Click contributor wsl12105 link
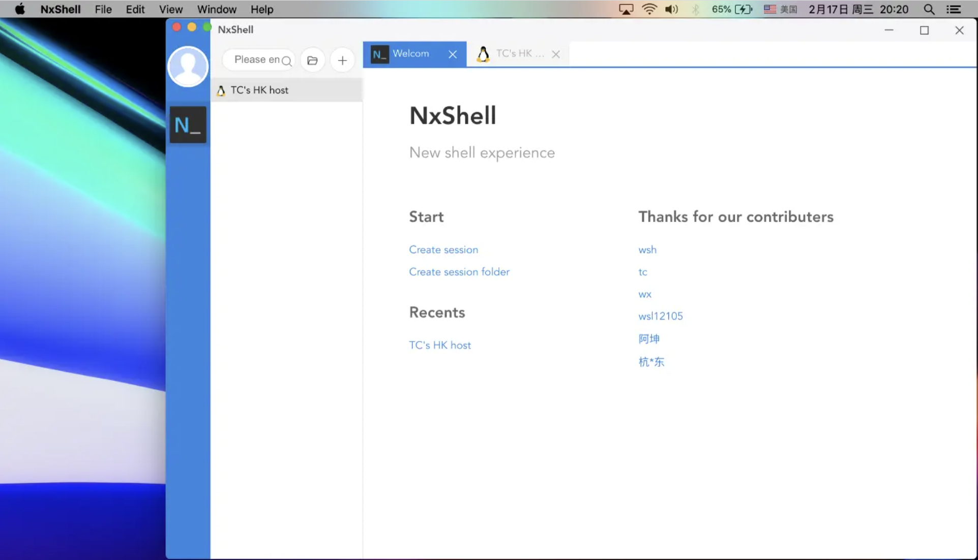 (660, 316)
